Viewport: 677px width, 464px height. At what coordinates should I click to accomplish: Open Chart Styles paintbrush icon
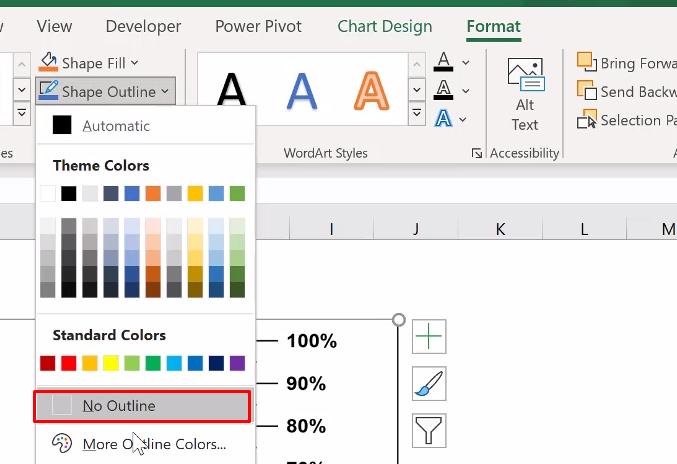click(429, 384)
